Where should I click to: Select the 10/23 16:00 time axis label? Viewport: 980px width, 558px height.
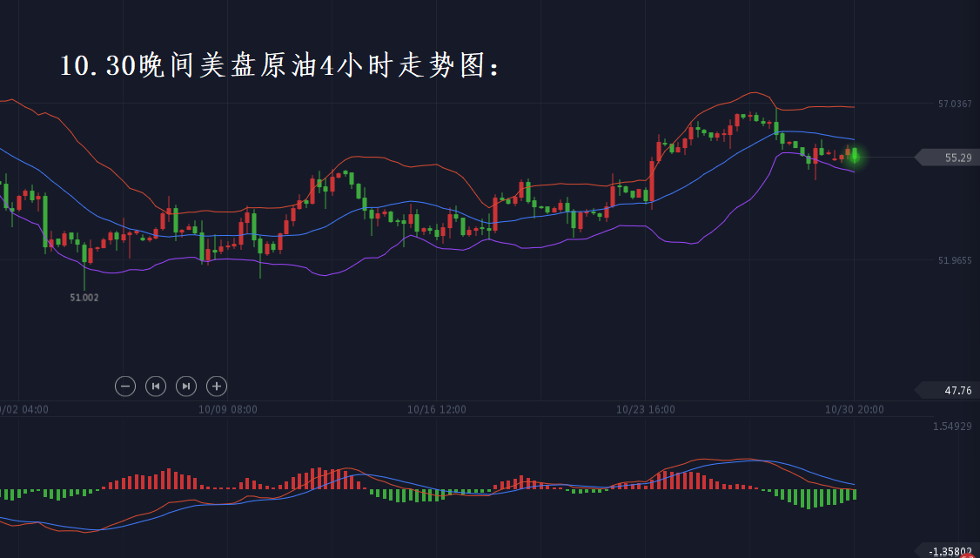click(x=645, y=409)
